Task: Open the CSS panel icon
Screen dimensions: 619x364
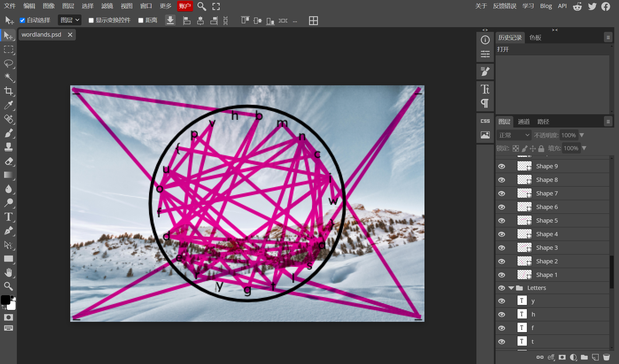Action: 485,121
